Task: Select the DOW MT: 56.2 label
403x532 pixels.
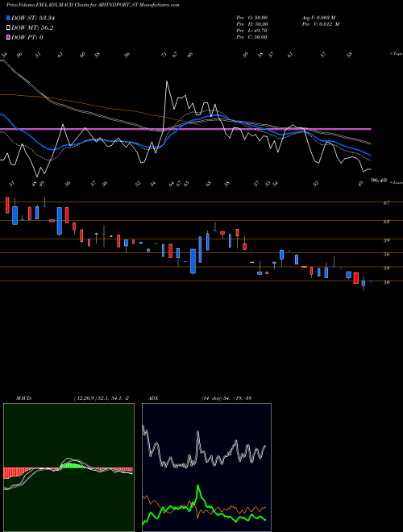Action: click(x=32, y=28)
